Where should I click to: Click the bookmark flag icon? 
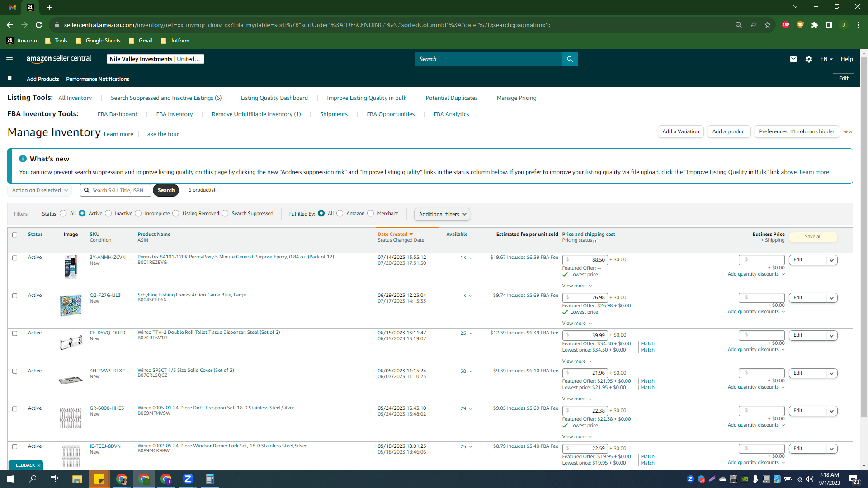coord(9,79)
